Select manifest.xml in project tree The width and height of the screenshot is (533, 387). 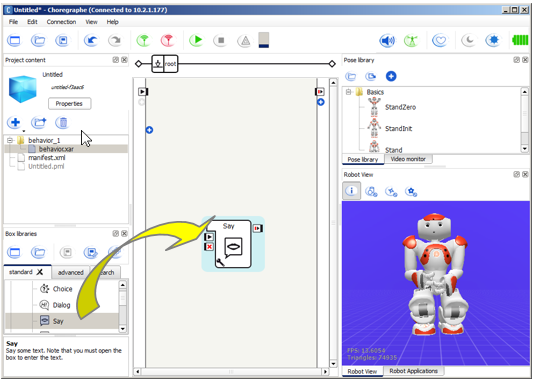[47, 158]
